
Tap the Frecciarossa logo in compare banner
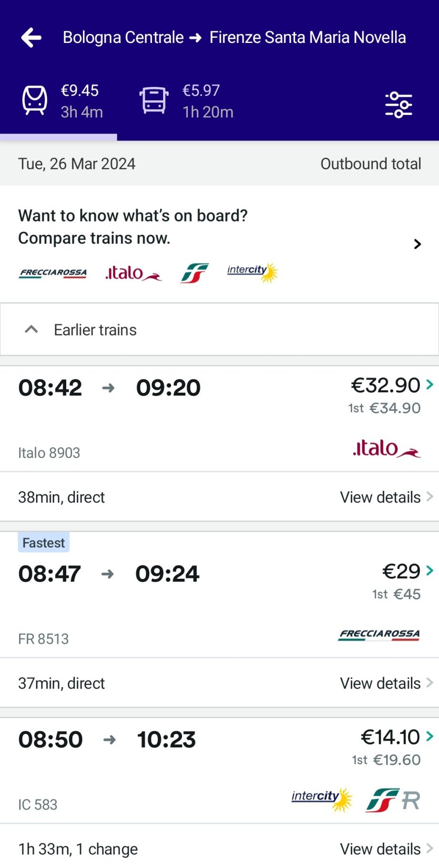tap(53, 273)
